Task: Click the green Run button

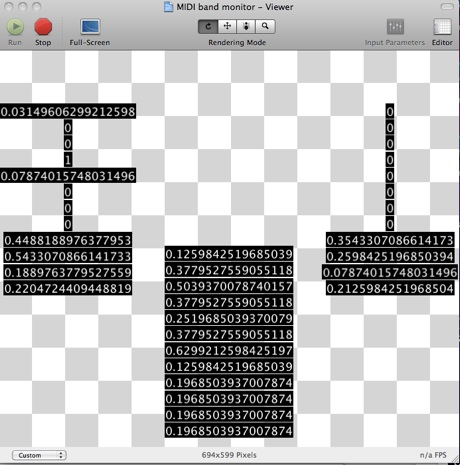Action: click(15, 27)
